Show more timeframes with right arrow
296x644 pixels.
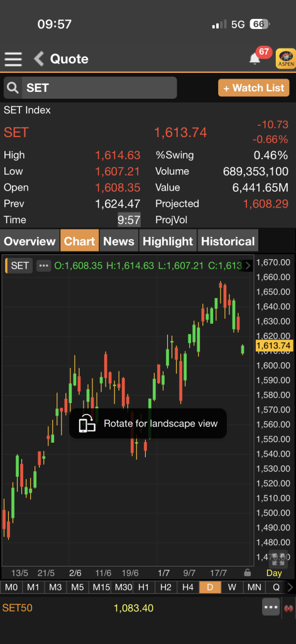(x=291, y=587)
